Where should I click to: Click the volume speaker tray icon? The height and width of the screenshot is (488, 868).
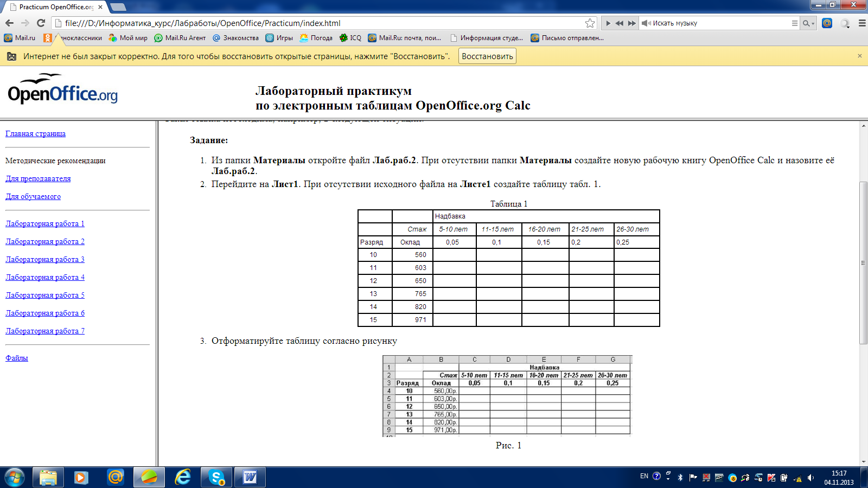810,478
